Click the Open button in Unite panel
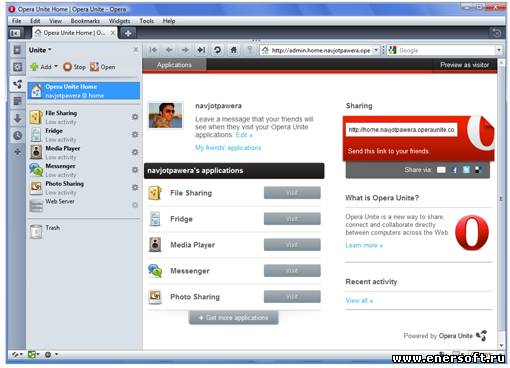Screen dimensions: 510x368 [102, 67]
